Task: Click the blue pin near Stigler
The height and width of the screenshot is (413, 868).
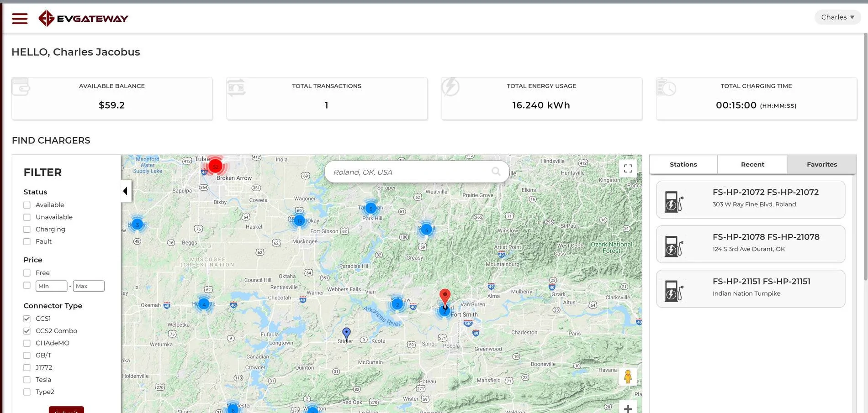Action: point(346,334)
